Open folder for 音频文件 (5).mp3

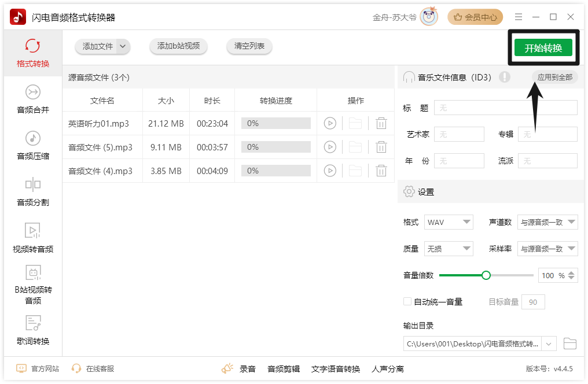pyautogui.click(x=355, y=147)
